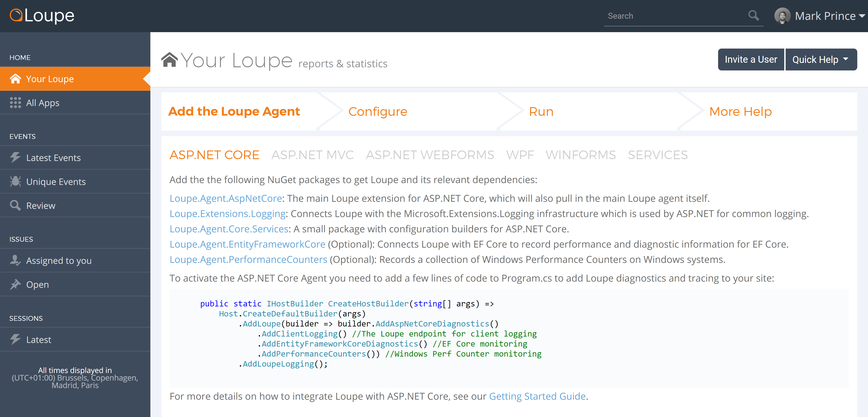The height and width of the screenshot is (417, 868).
Task: Open the Open issues list
Action: (x=75, y=284)
